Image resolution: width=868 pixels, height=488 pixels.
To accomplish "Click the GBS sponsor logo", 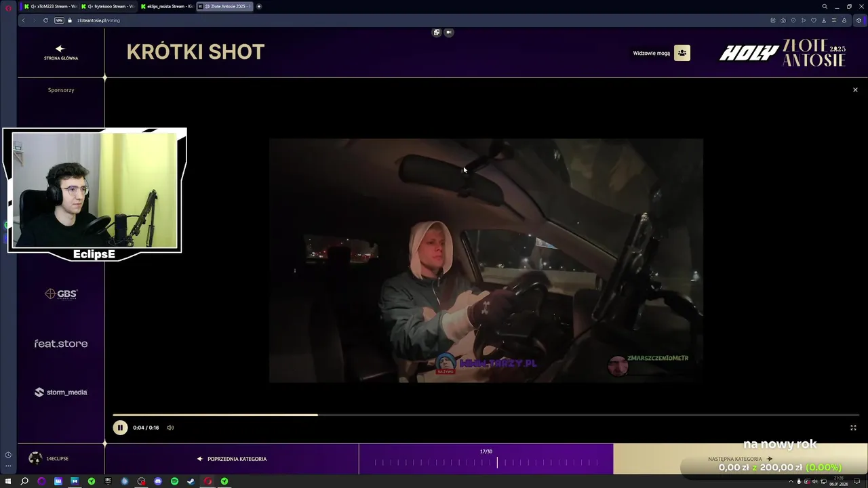I will click(61, 293).
